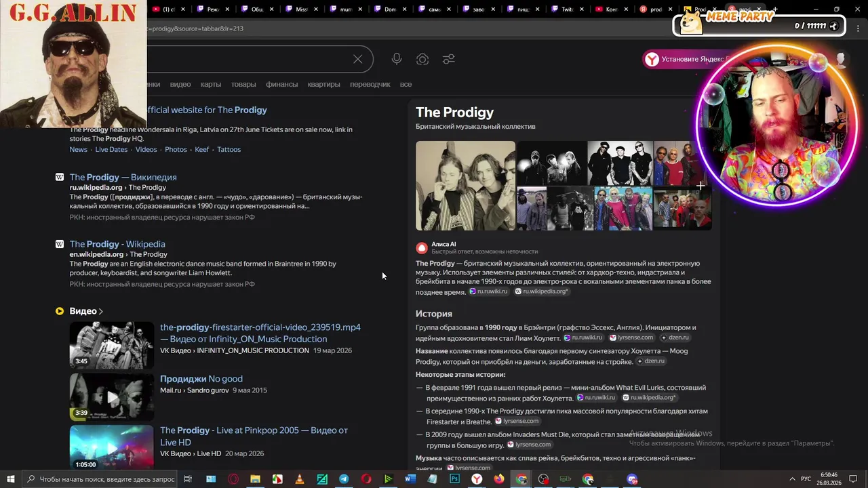Click the plus overlay on the Prodigy image grid
The height and width of the screenshot is (488, 868).
[701, 185]
